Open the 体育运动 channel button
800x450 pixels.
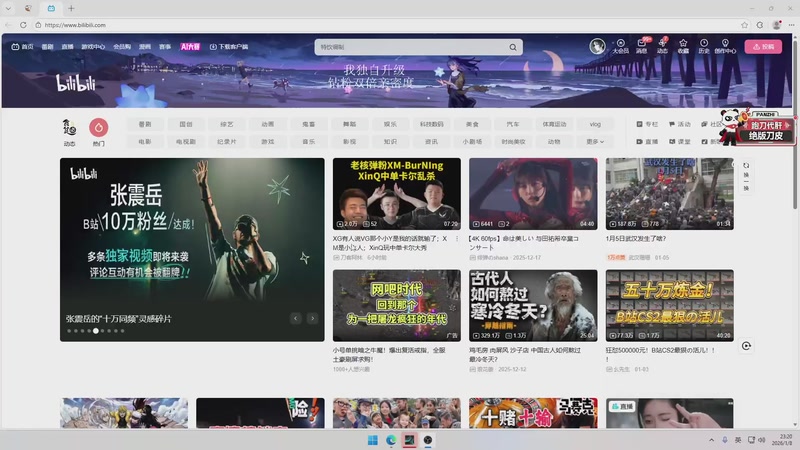point(554,124)
